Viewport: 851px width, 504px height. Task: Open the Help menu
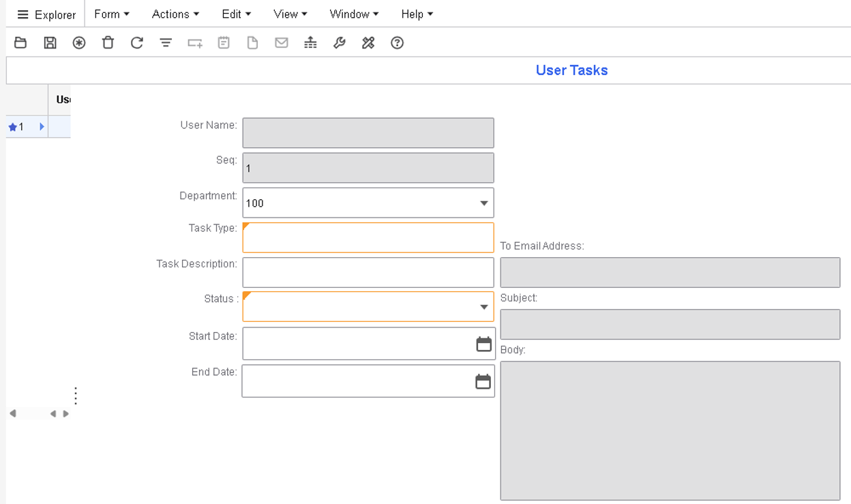coord(417,14)
